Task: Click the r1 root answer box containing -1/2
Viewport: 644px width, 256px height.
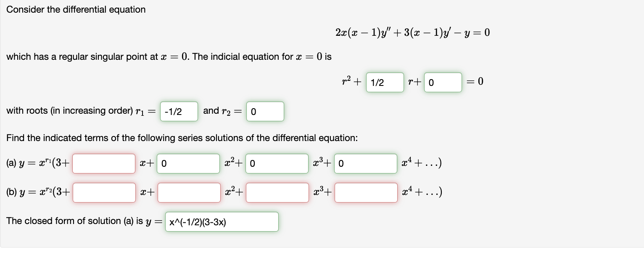Action: [179, 111]
